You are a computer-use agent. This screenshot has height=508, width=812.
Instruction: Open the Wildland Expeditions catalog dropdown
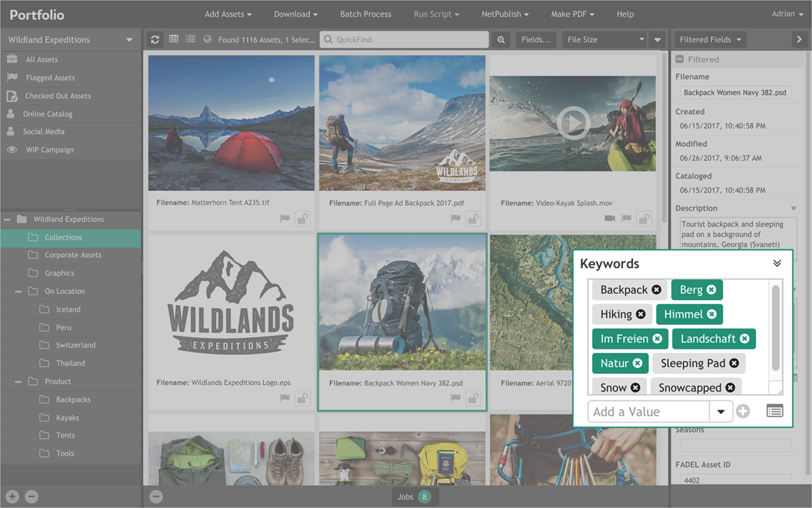tap(70, 40)
